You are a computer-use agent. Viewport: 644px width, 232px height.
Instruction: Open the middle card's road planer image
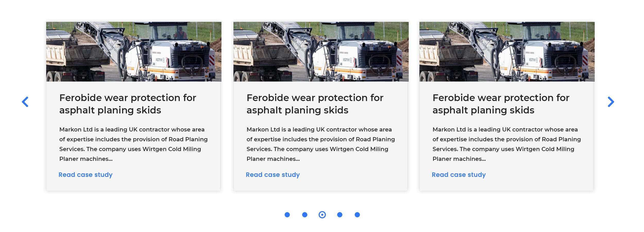(321, 52)
